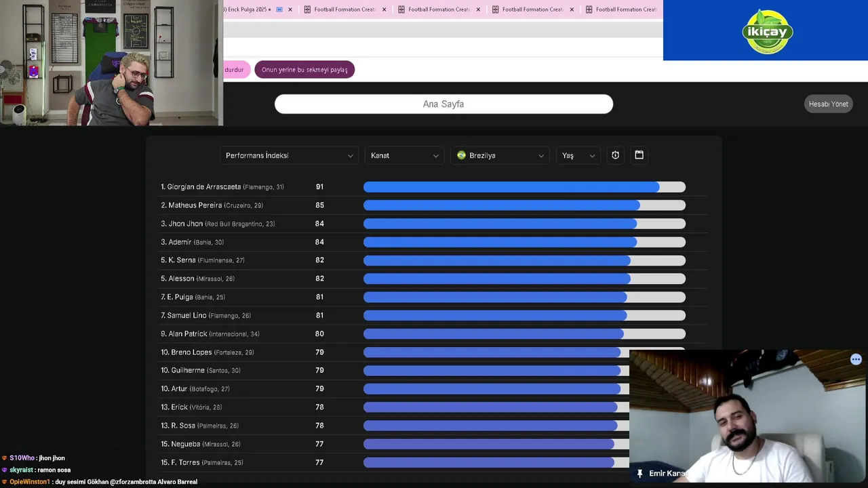Click the Ana Sayfa search field
This screenshot has width=868, height=488.
[x=443, y=104]
